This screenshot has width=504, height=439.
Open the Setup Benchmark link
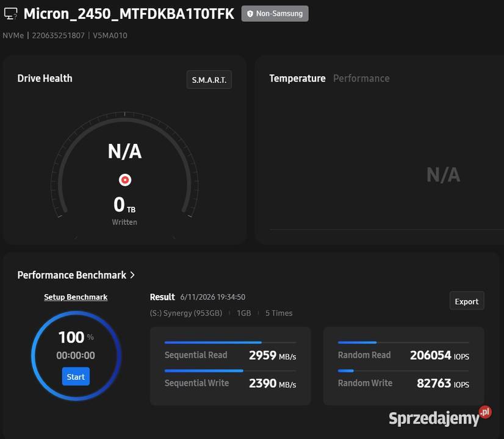pyautogui.click(x=76, y=297)
